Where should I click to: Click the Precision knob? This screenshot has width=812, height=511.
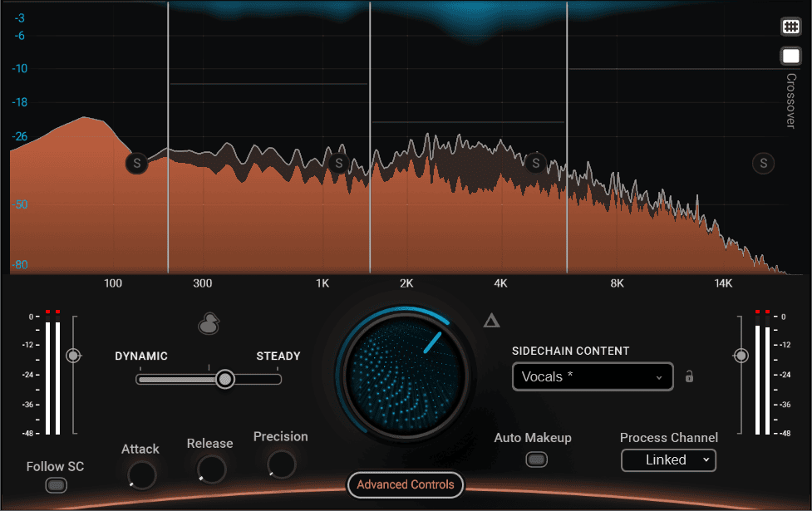[281, 464]
